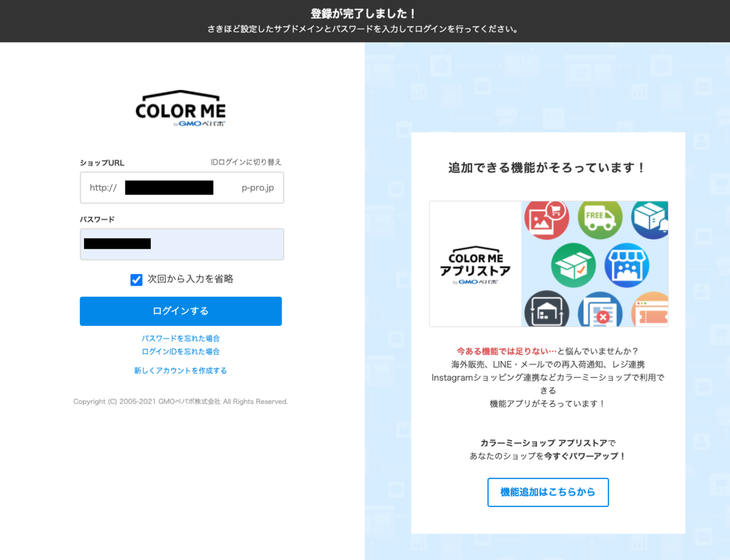Image resolution: width=730 pixels, height=560 pixels.
Task: Open パスワードを忘れた場合 link
Action: click(x=181, y=339)
